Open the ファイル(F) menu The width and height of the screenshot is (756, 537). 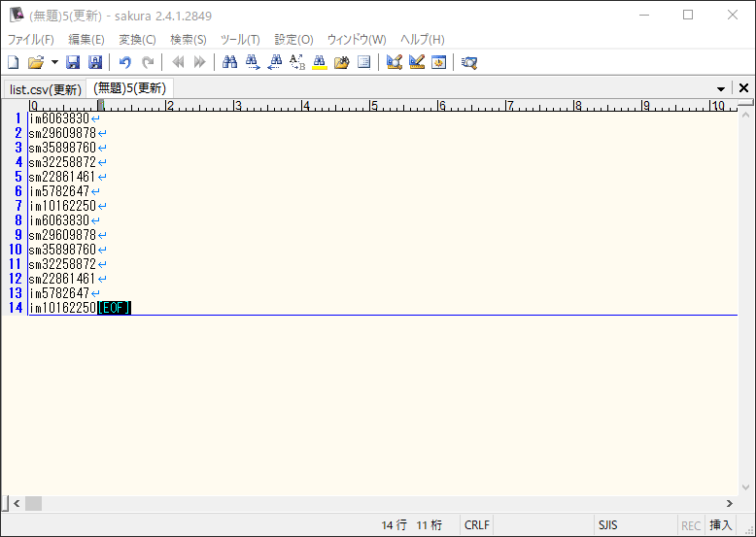31,40
